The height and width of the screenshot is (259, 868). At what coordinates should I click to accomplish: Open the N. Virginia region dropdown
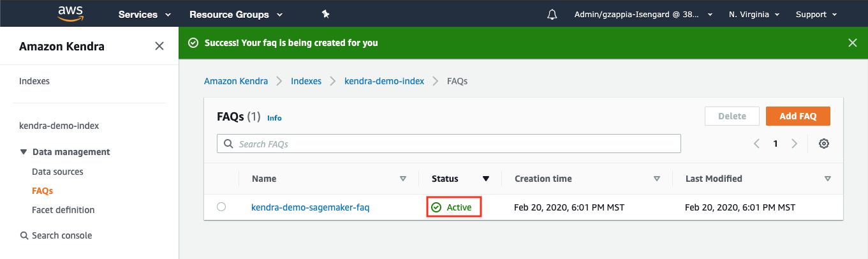click(x=754, y=14)
